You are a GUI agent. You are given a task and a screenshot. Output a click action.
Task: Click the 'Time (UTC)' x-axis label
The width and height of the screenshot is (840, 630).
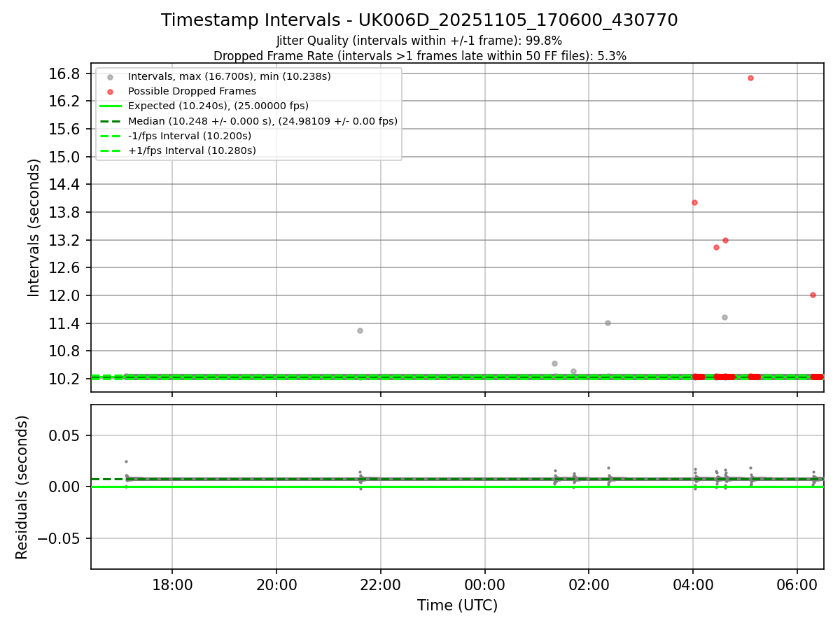click(457, 605)
